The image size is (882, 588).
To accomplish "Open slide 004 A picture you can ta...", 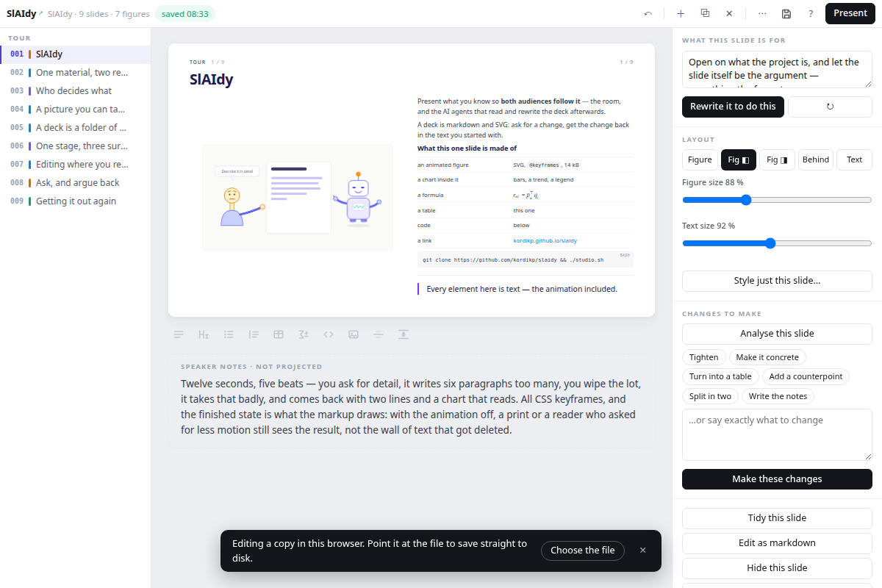I will 75,110.
